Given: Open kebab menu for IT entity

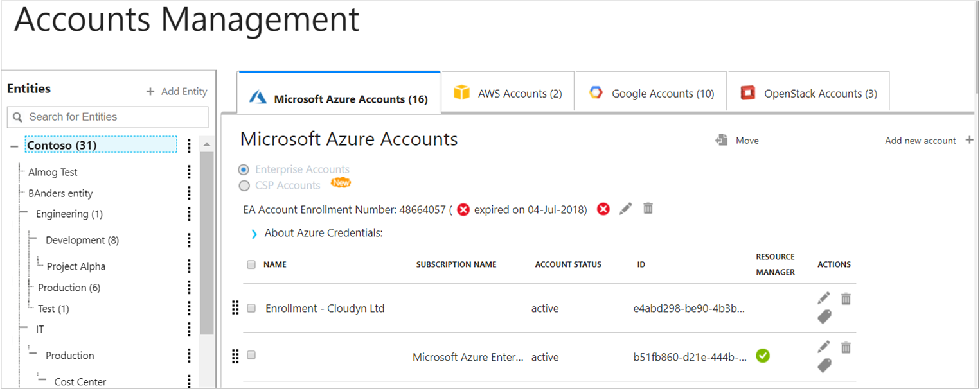Looking at the screenshot, I should (x=189, y=329).
